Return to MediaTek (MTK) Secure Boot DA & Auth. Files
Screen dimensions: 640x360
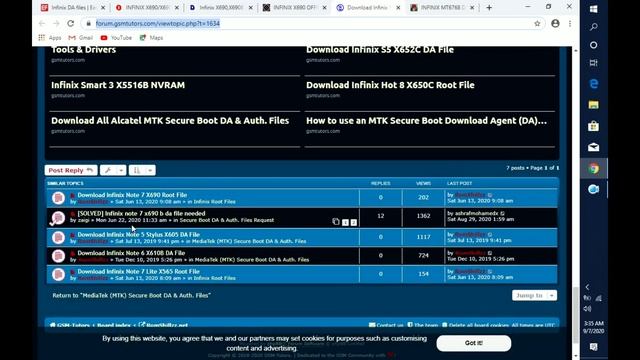tap(131, 295)
